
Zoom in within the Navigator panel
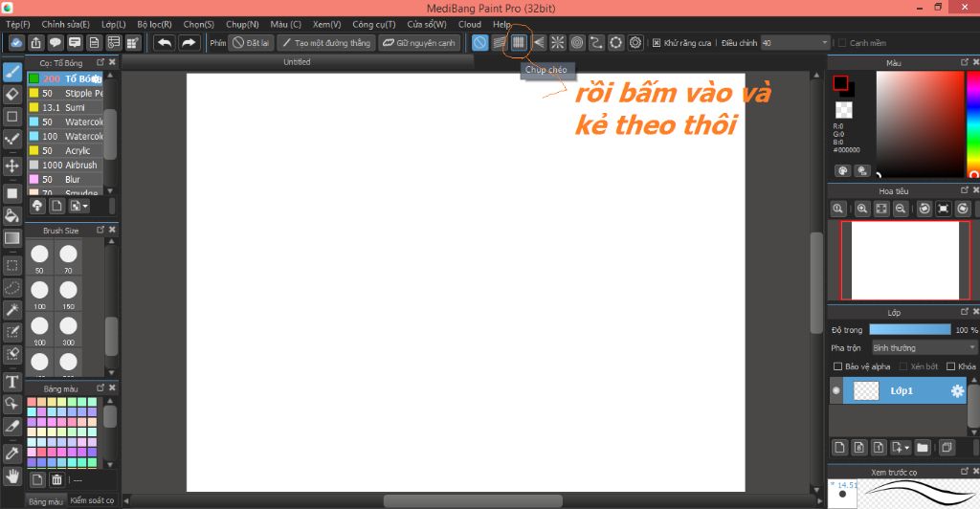pos(862,209)
